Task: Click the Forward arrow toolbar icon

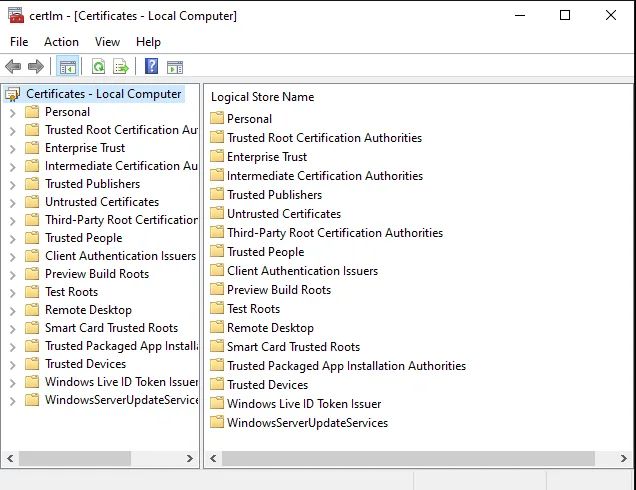Action: click(x=36, y=67)
